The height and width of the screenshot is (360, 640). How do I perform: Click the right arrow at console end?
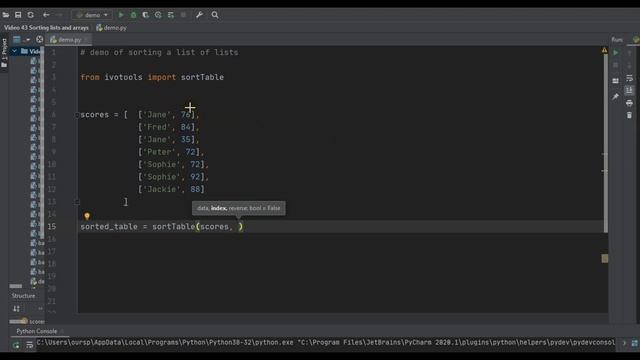624,343
